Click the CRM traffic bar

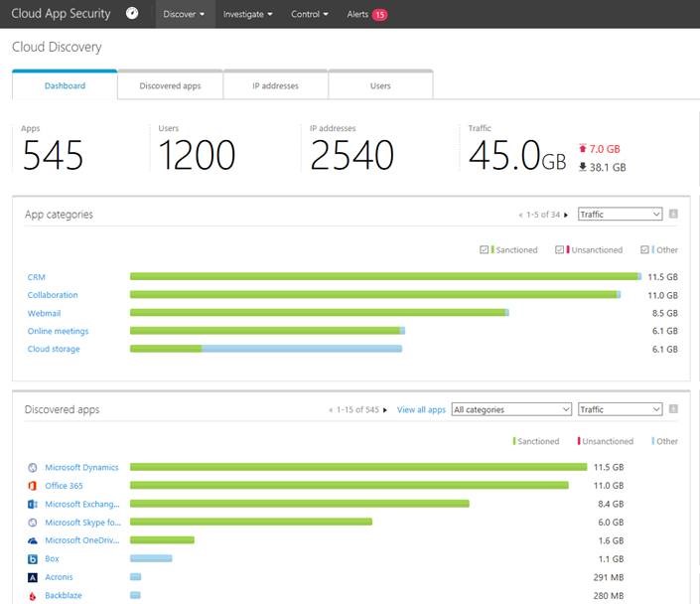coord(385,276)
